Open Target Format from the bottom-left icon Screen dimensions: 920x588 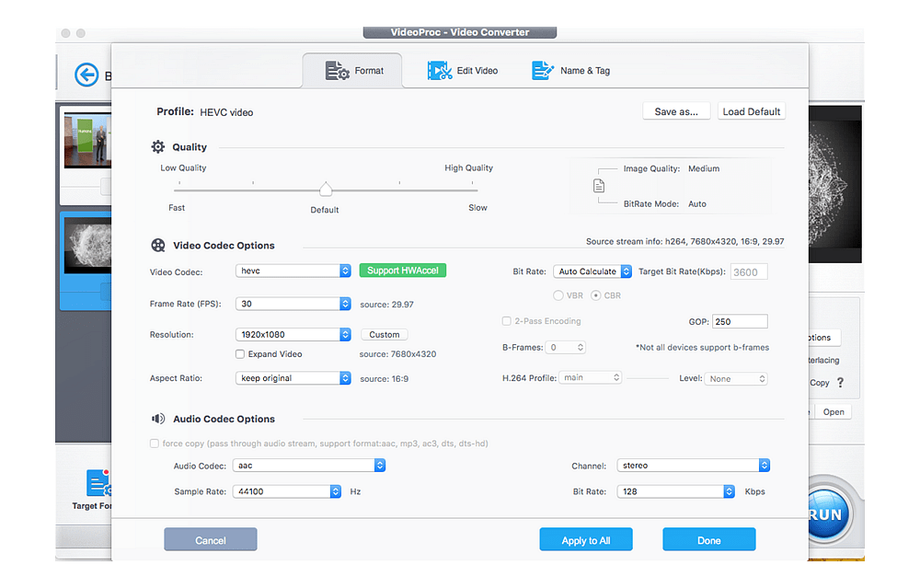pos(98,483)
